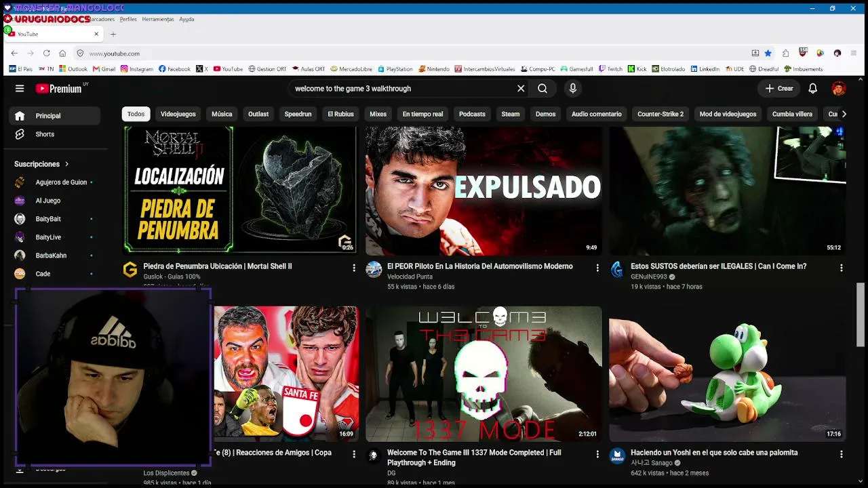Open the Guslok channel avatar

pos(130,270)
